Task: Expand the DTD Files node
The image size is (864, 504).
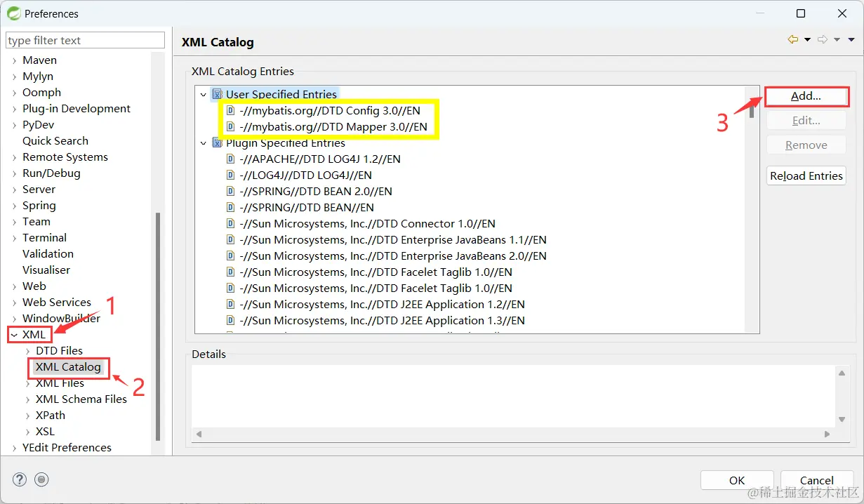Action: pos(28,351)
